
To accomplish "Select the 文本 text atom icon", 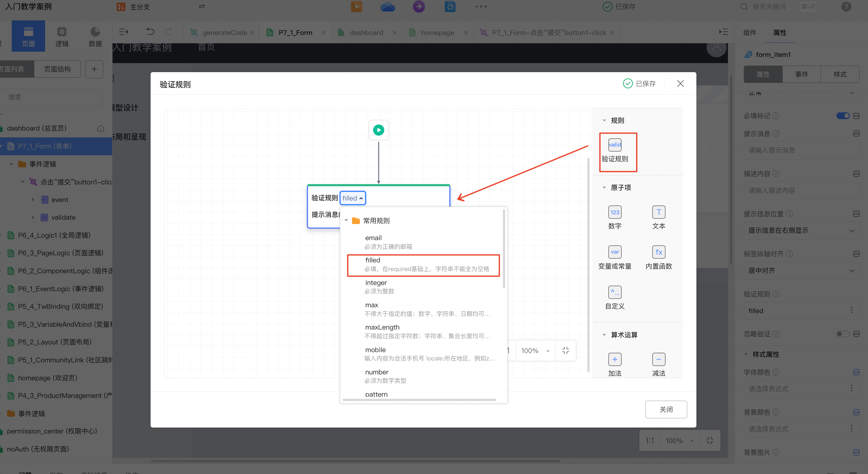I will pos(658,212).
